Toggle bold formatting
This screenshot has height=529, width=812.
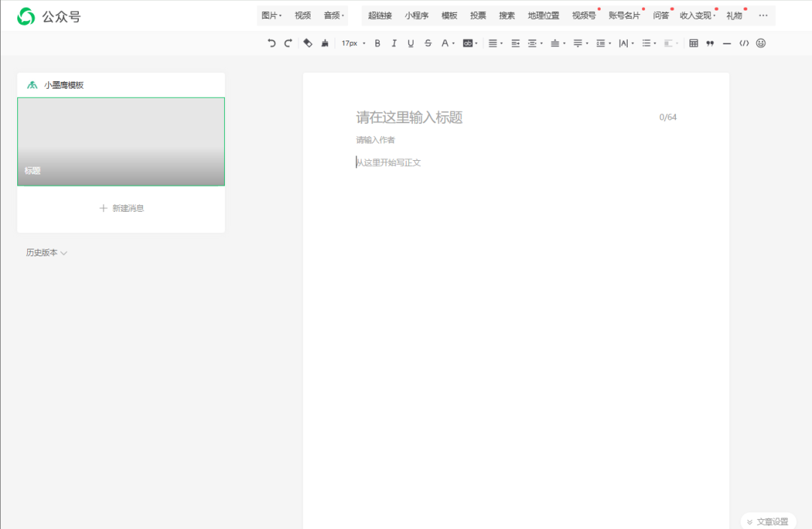(x=377, y=44)
